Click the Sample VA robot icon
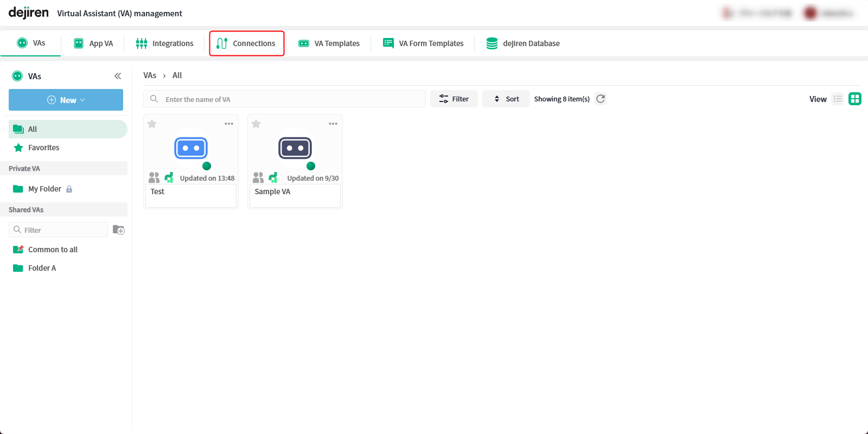 [295, 148]
